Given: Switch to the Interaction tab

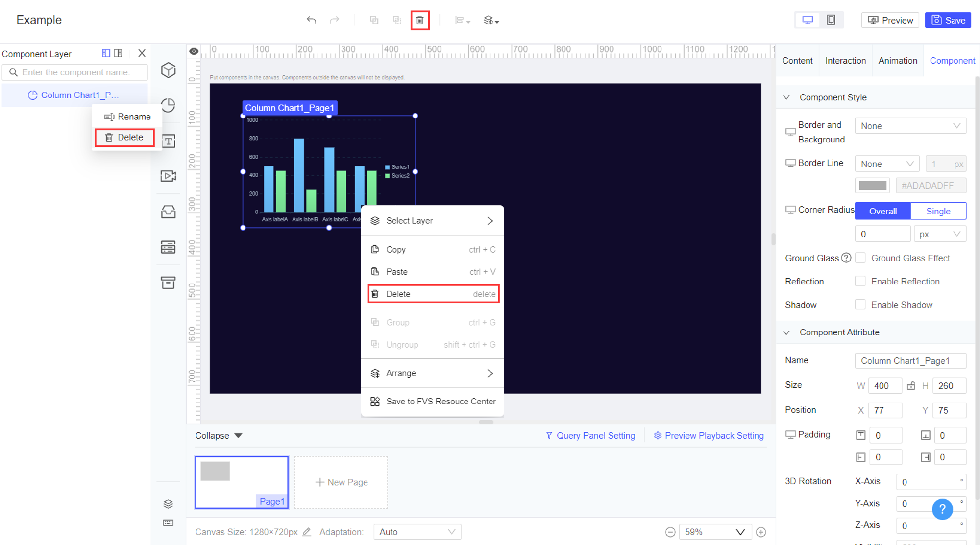Looking at the screenshot, I should pos(845,61).
